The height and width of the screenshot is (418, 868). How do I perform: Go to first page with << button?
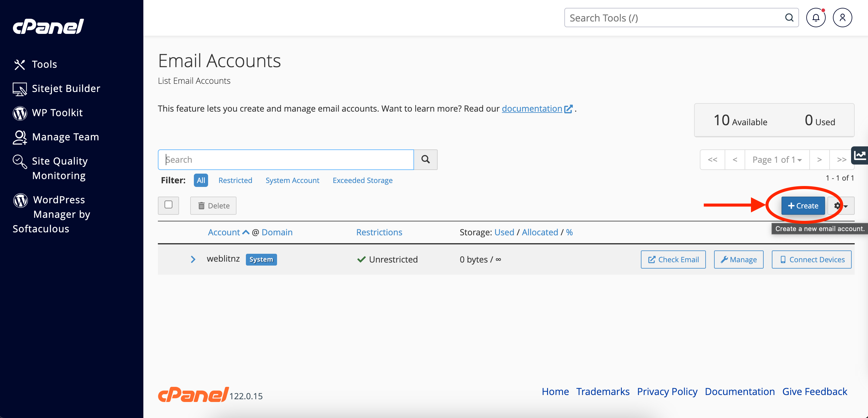pos(712,159)
